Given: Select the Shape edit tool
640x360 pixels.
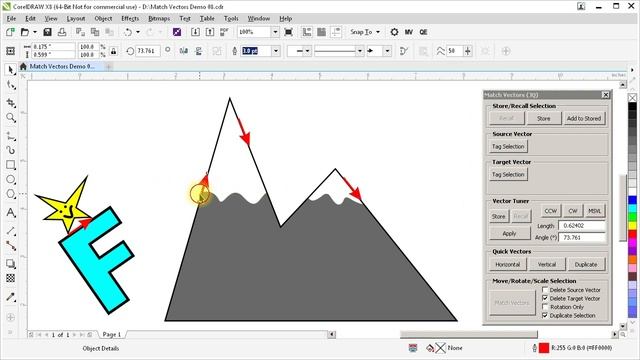Looking at the screenshot, I should [11, 85].
